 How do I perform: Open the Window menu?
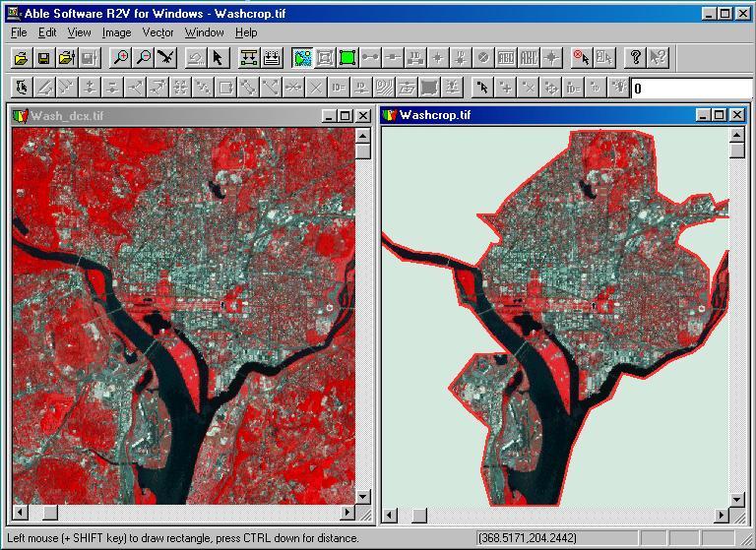[205, 32]
